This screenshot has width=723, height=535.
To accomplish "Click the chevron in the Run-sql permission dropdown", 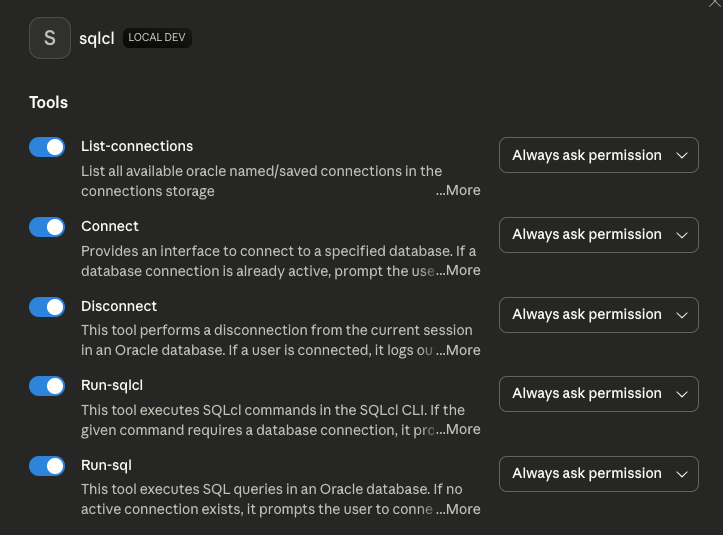I will tap(682, 474).
